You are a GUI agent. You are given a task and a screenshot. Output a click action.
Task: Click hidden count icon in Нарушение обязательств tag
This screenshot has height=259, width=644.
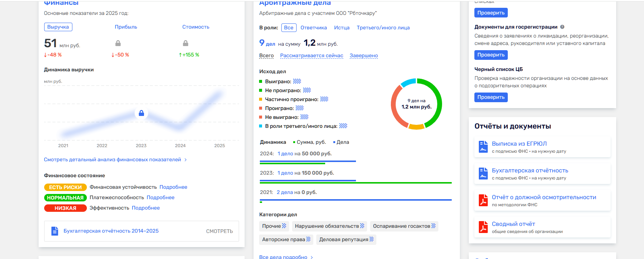[362, 226]
